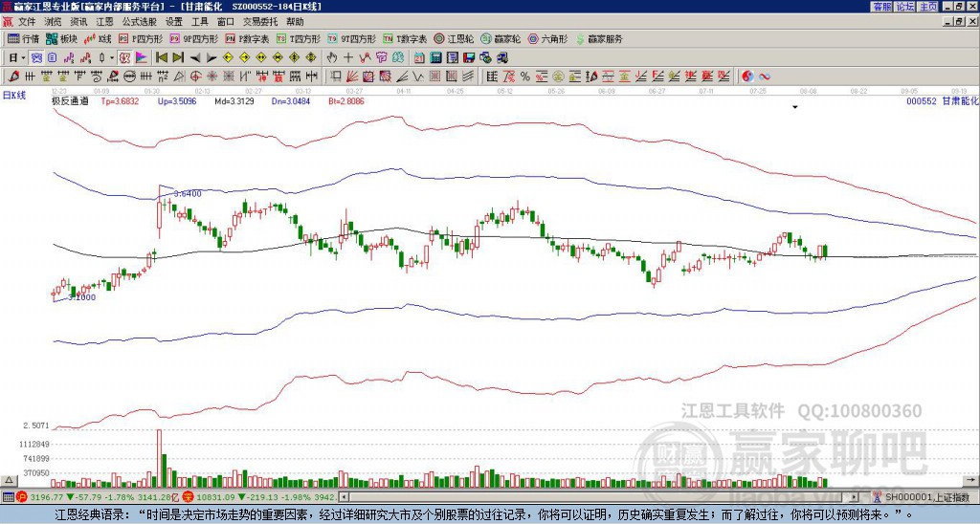Open the 六角形 tool
980x524 pixels.
point(548,38)
